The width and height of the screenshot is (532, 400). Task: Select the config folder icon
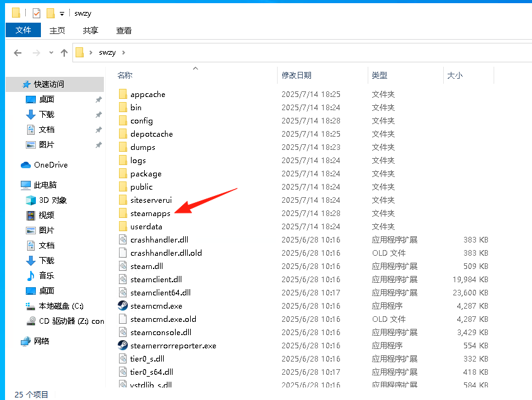pyautogui.click(x=123, y=120)
